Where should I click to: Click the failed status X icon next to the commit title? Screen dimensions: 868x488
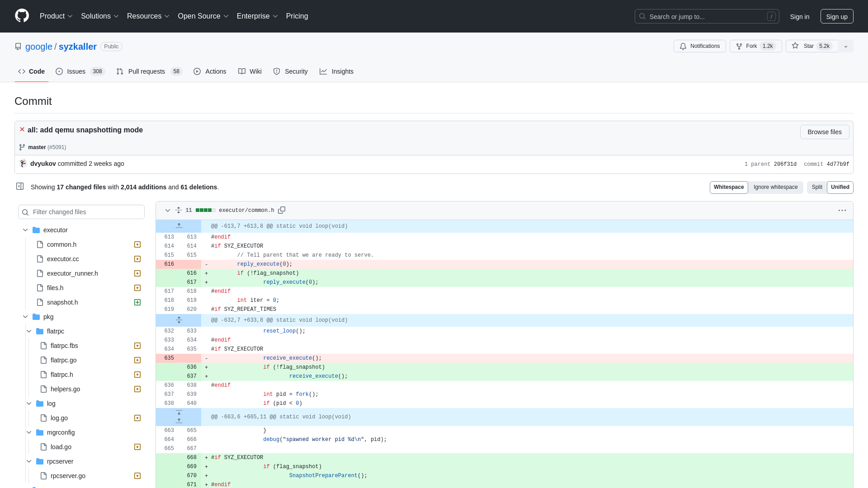pyautogui.click(x=22, y=129)
